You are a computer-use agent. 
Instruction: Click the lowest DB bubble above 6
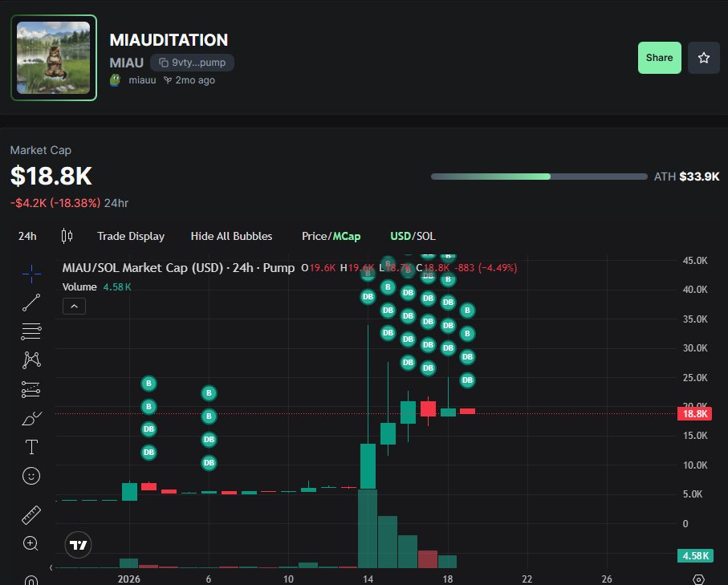[x=209, y=462]
